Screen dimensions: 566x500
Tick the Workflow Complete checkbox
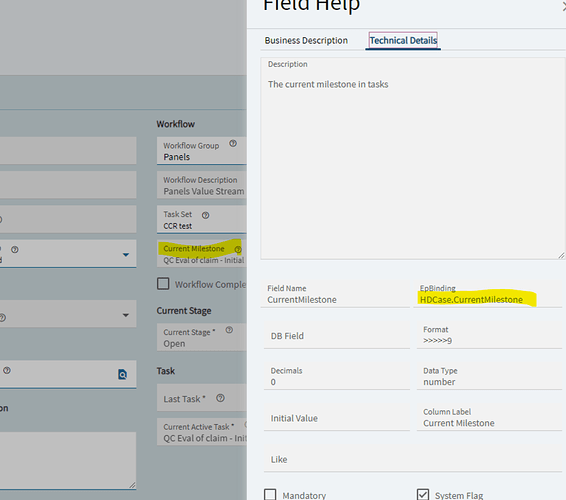(x=163, y=284)
